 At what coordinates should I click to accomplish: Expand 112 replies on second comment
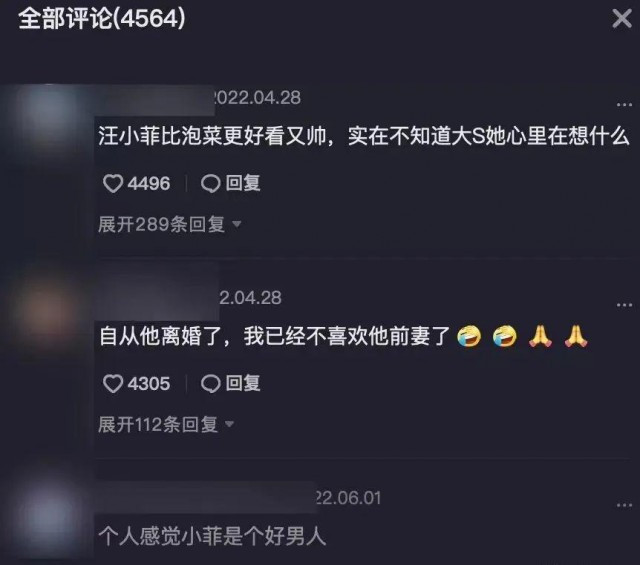coord(166,424)
